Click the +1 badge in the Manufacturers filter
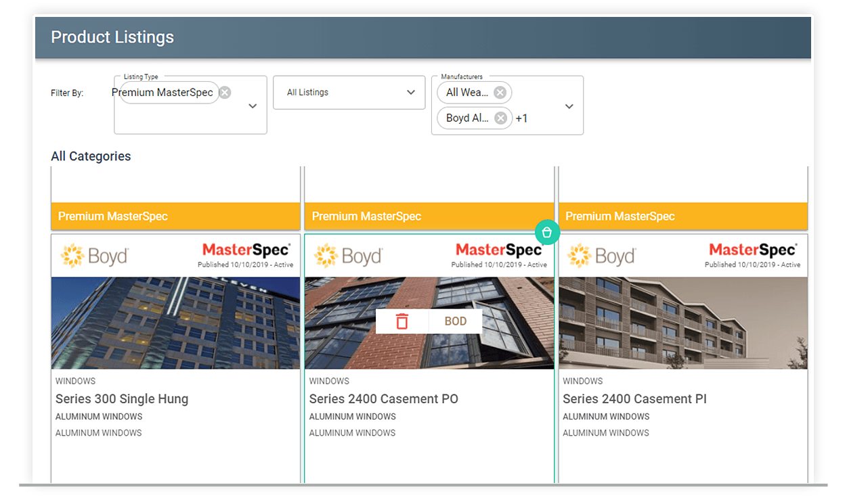Screen dimensions: 847x504 coord(521,117)
